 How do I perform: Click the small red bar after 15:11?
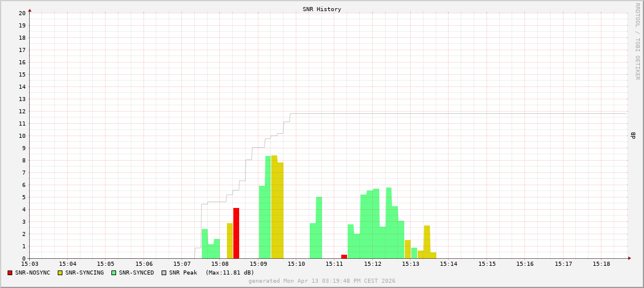[344, 256]
